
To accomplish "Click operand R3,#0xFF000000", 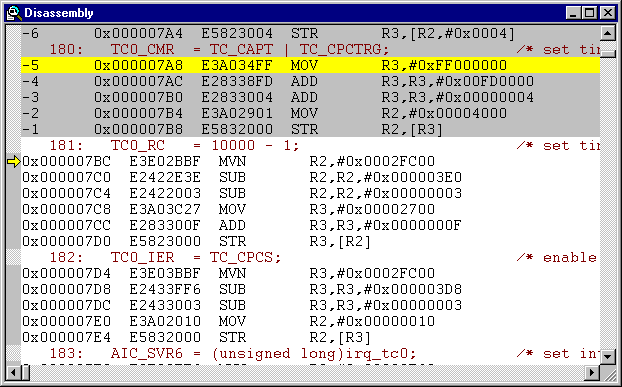I will pos(444,65).
